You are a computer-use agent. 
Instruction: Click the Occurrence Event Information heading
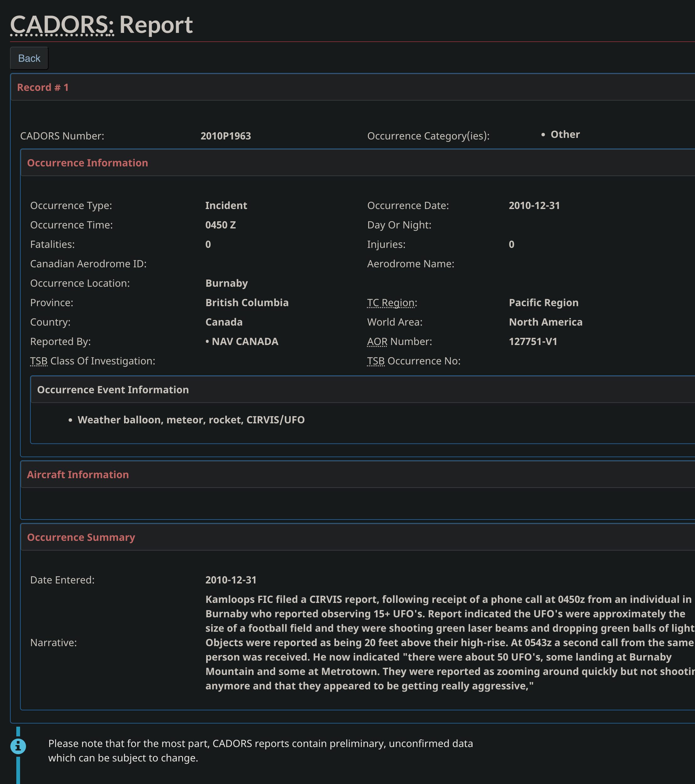click(x=113, y=390)
